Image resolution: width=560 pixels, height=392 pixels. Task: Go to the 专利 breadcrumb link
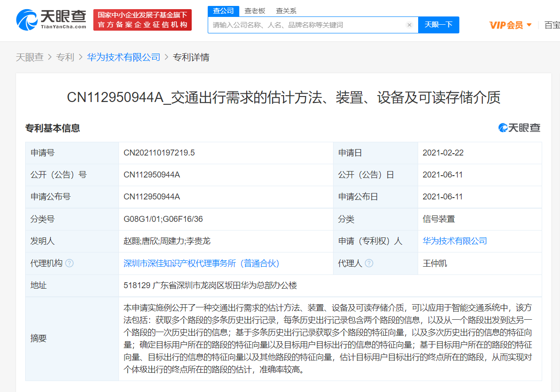tap(65, 57)
